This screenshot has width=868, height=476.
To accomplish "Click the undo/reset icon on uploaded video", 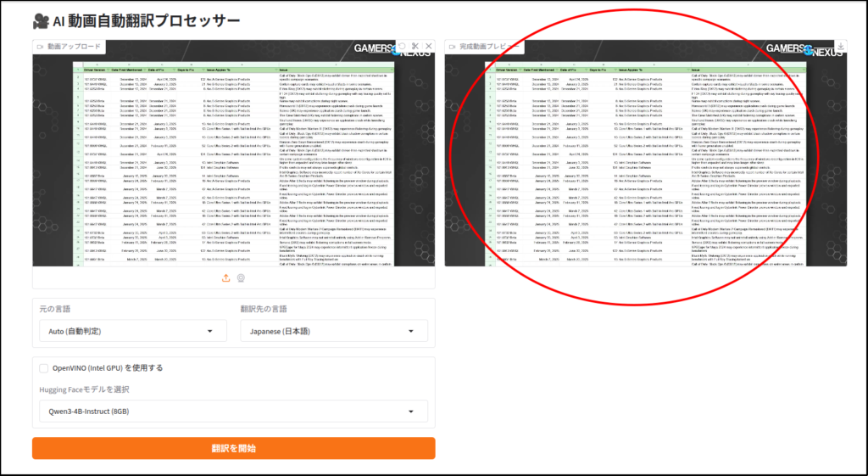I will 401,46.
